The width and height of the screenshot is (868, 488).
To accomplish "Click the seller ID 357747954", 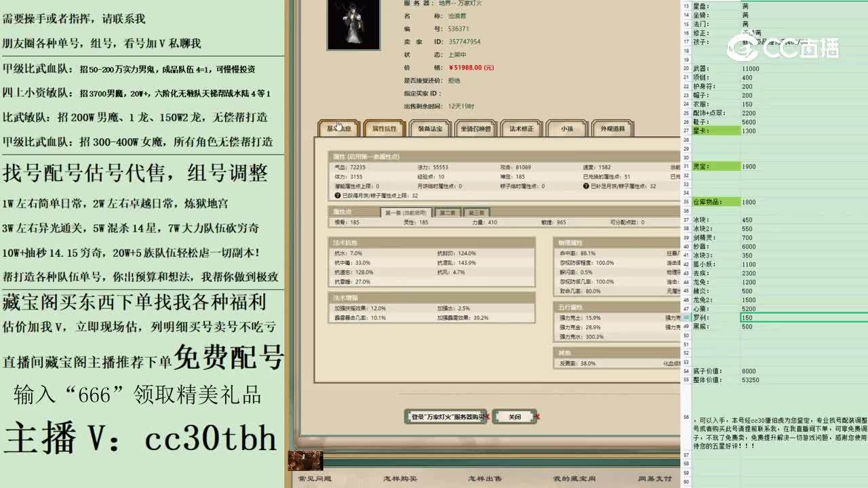I will pos(465,41).
